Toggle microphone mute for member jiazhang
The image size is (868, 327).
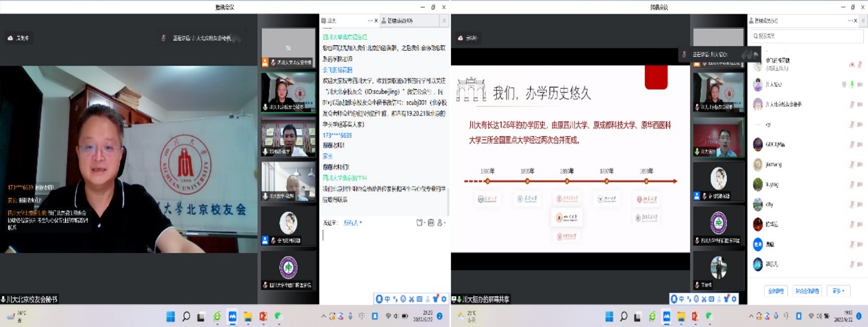(852, 164)
